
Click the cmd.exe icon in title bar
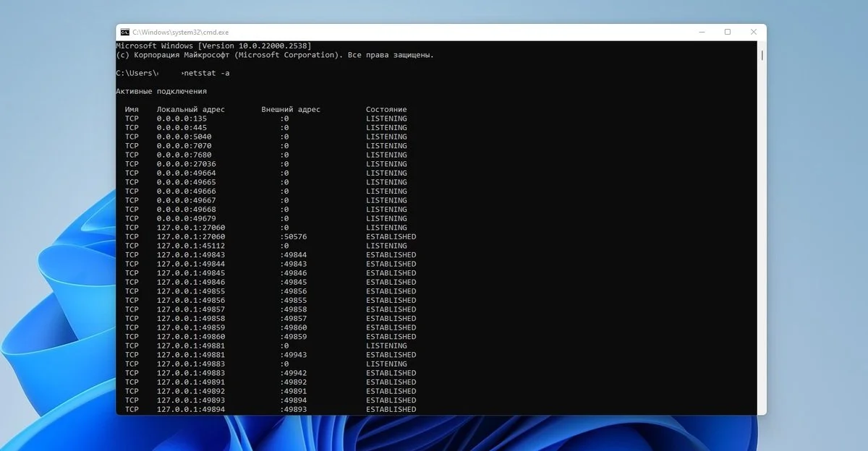coord(124,33)
